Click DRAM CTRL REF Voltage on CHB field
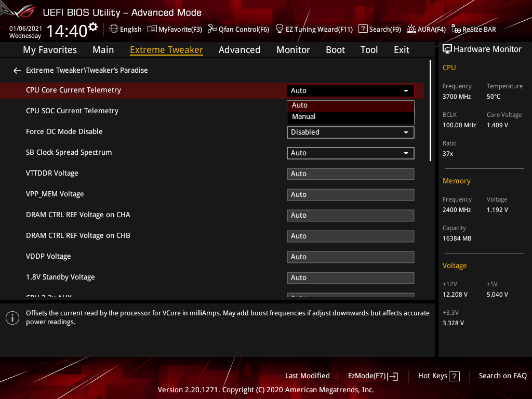 tap(351, 236)
